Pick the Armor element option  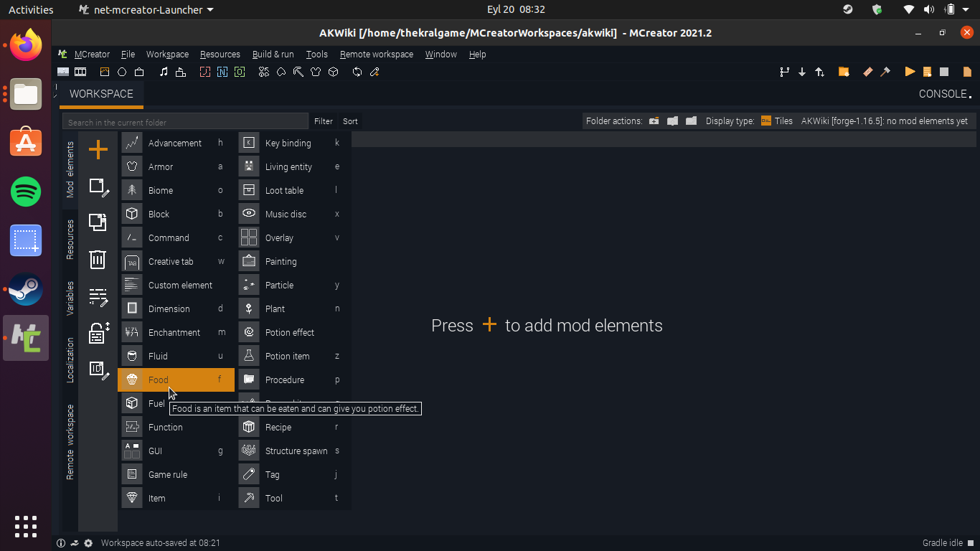pyautogui.click(x=176, y=166)
